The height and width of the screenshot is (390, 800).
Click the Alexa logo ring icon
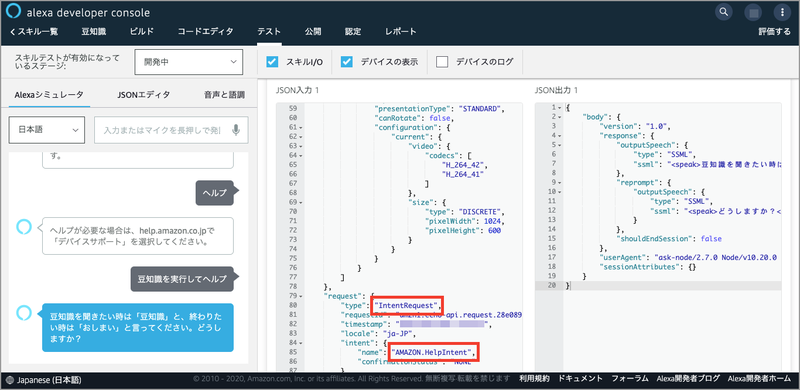click(x=14, y=12)
